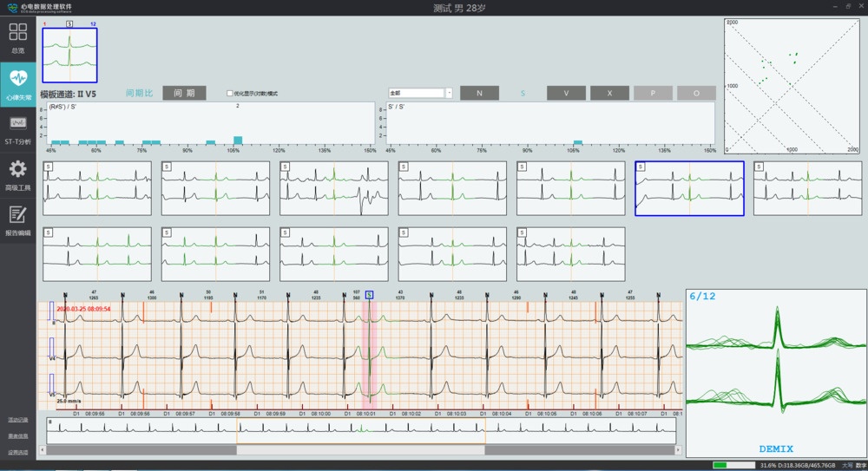Click the 全部 combo box field
Viewport: 868px width, 471px height.
click(416, 93)
